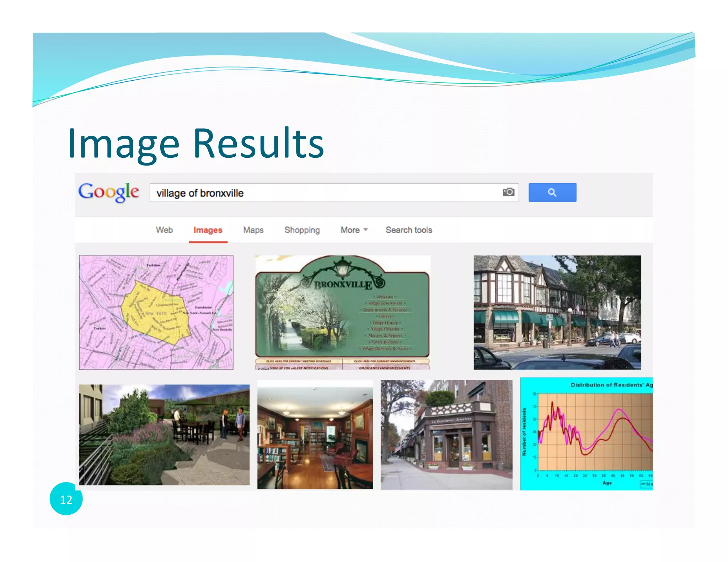This screenshot has width=728, height=562.
Task: Click the slide number 12 badge
Action: [66, 499]
